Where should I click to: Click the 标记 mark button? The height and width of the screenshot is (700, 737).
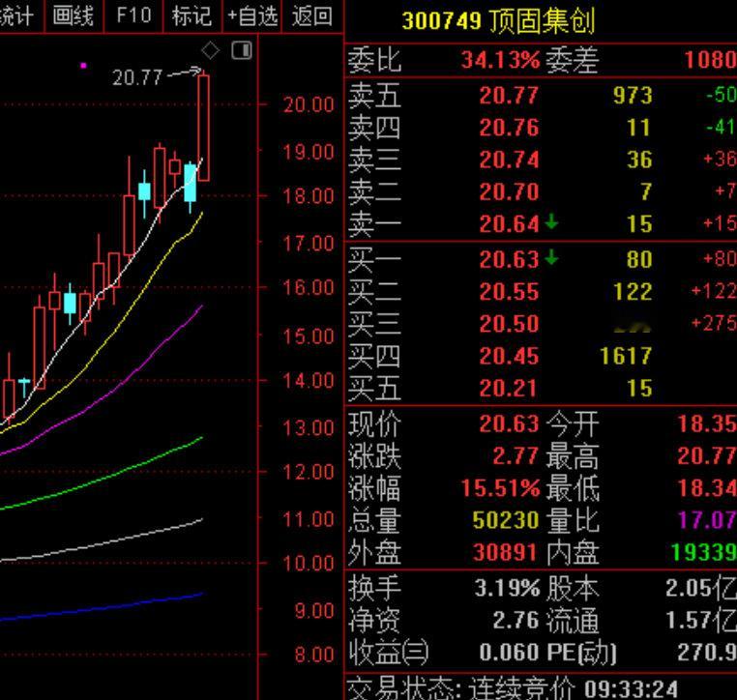(x=192, y=15)
